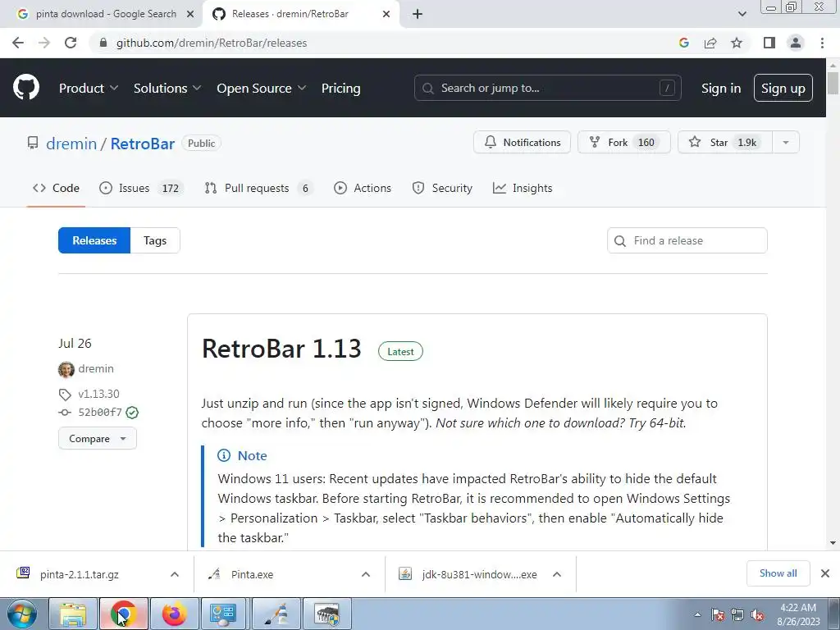The height and width of the screenshot is (630, 840).
Task: Click the Control Panel taskbar icon
Action: 224,614
